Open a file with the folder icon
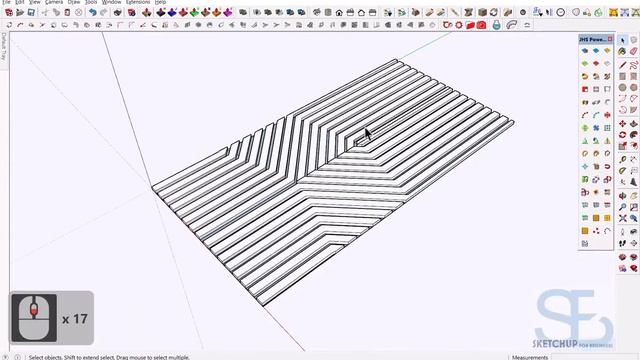Viewport: 640px width, 360px height. click(x=20, y=13)
